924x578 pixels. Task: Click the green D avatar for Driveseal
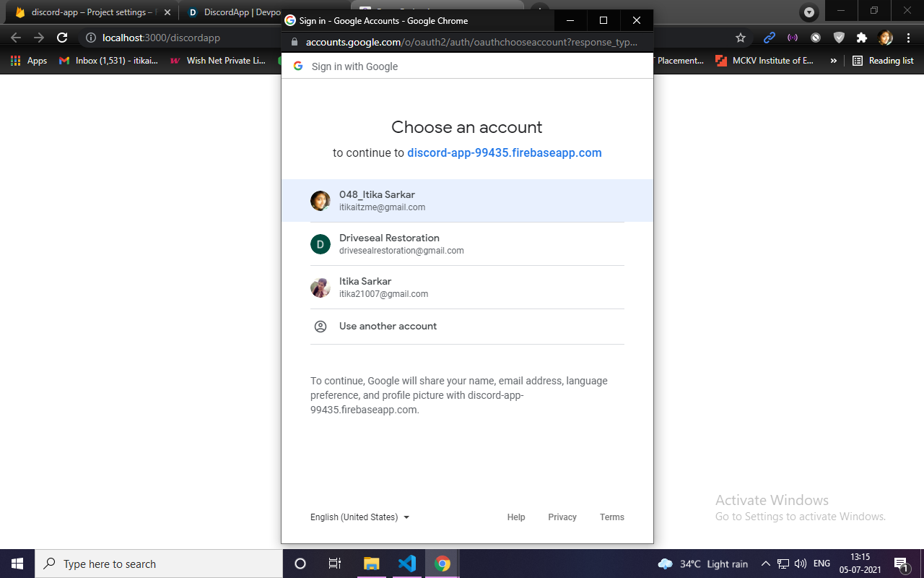click(321, 244)
